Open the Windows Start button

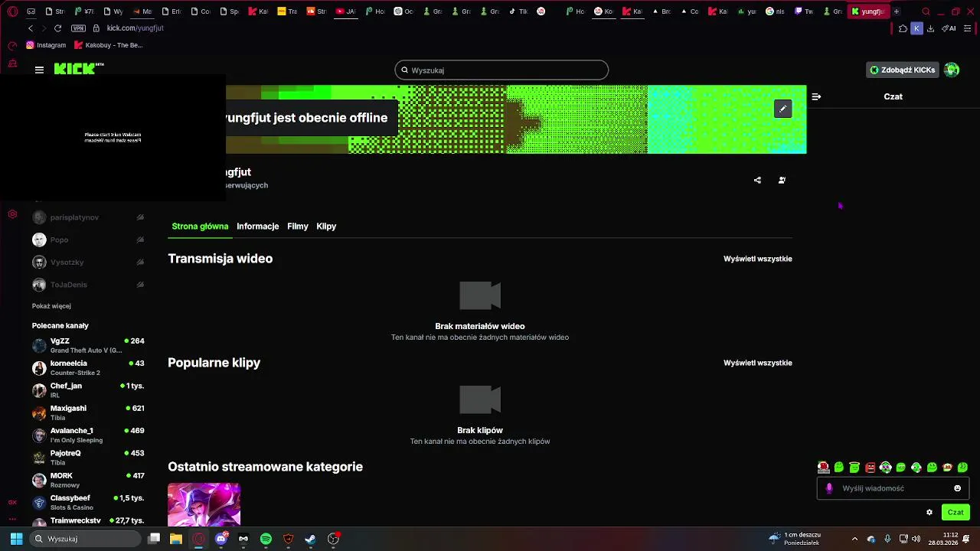click(16, 539)
